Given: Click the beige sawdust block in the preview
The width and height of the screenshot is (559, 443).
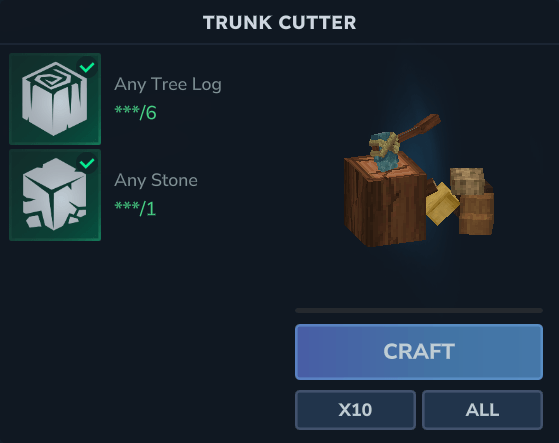Looking at the screenshot, I should click(x=467, y=181).
